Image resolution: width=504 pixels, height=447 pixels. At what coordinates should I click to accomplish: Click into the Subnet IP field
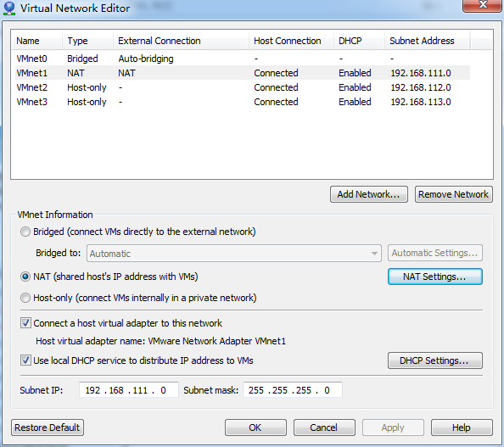(x=129, y=390)
